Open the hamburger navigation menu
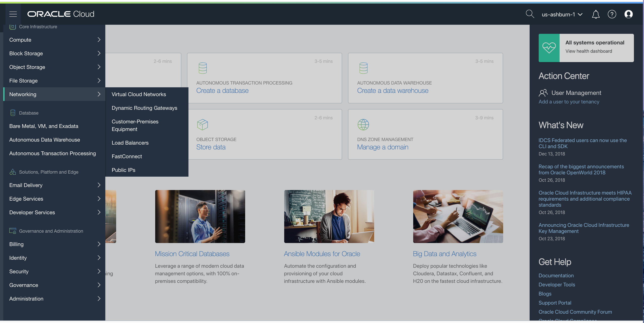 pyautogui.click(x=13, y=14)
